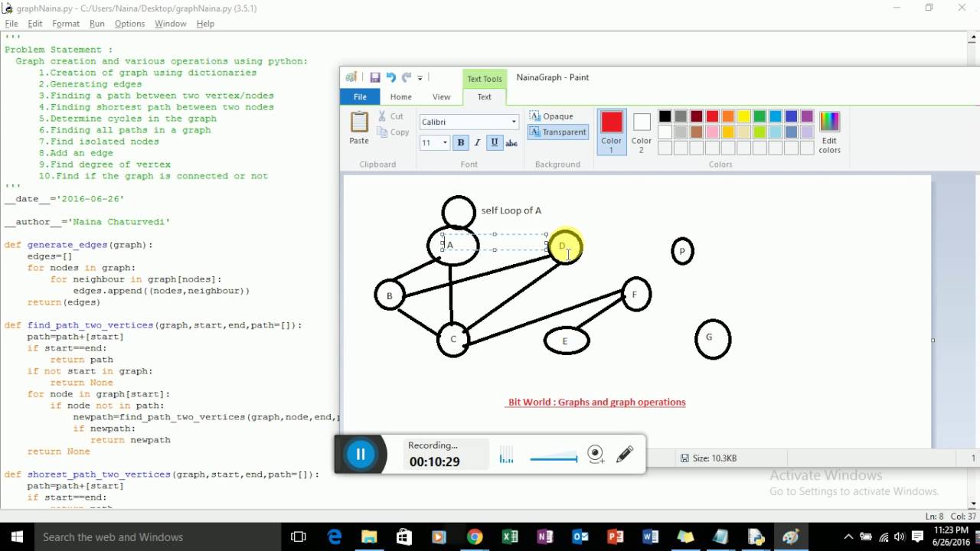Image resolution: width=980 pixels, height=551 pixels.
Task: Pick the purple color swatch
Action: pos(807,116)
